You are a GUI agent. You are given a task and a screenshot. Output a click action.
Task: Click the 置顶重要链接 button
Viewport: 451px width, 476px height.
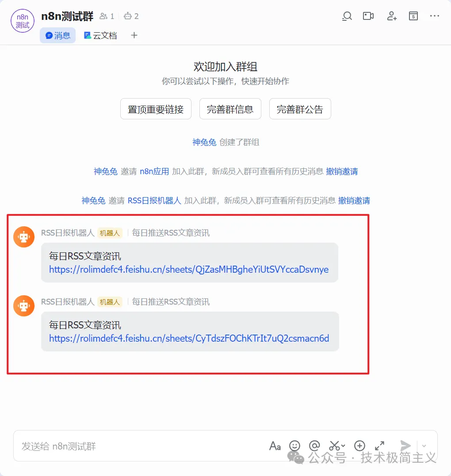point(156,109)
